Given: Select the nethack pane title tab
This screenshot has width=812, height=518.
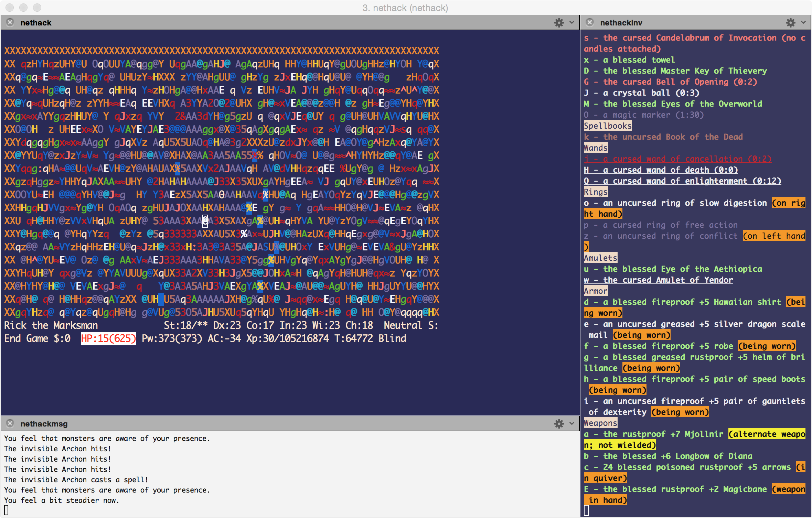Looking at the screenshot, I should (x=36, y=23).
